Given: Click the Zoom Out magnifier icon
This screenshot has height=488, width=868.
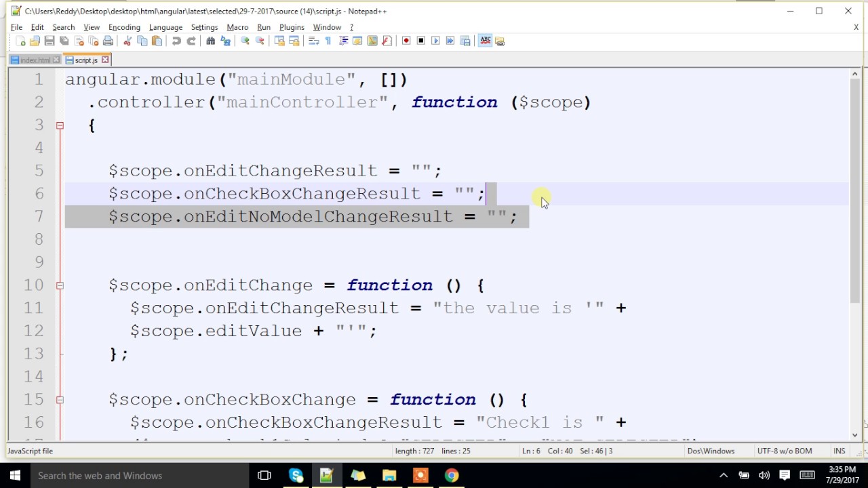Looking at the screenshot, I should pos(260,41).
